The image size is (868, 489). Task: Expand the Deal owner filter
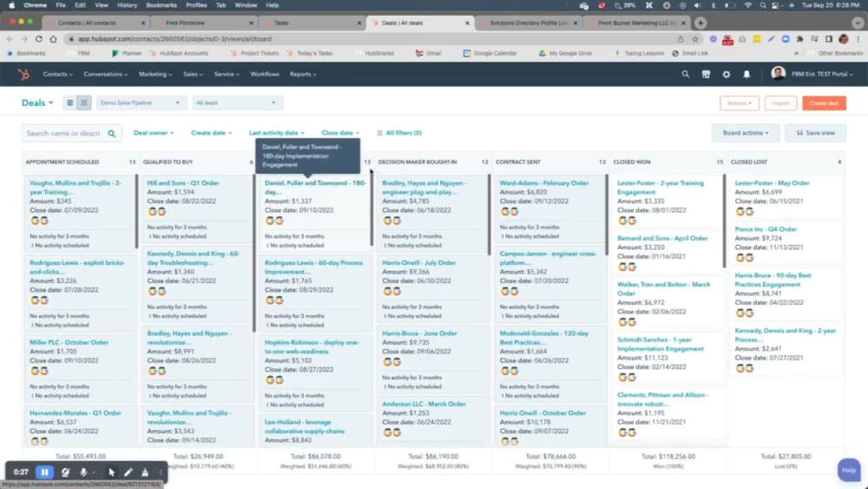coord(154,133)
